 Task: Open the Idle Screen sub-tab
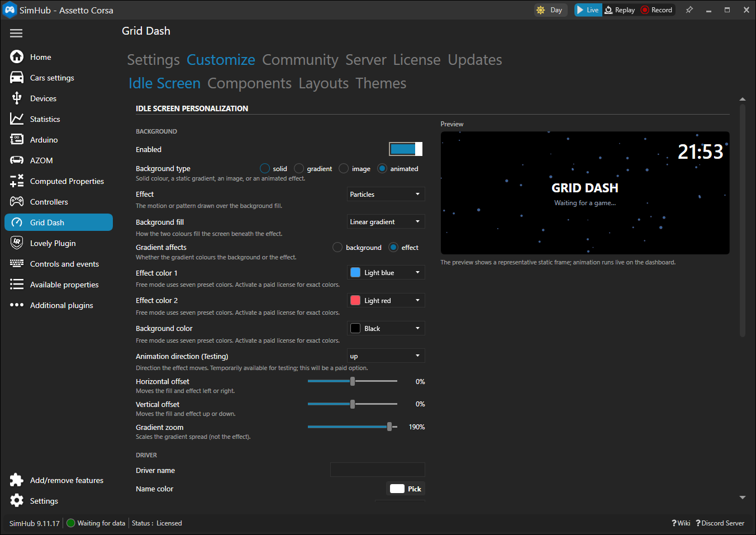pyautogui.click(x=164, y=83)
